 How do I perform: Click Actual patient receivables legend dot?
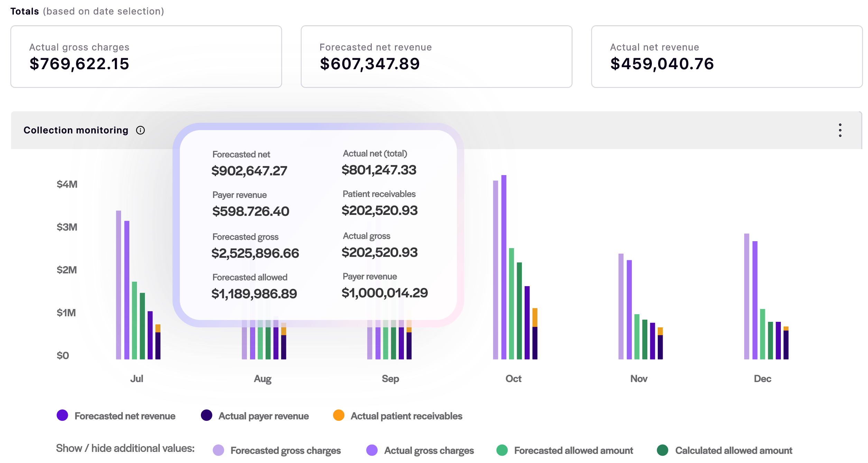[339, 415]
